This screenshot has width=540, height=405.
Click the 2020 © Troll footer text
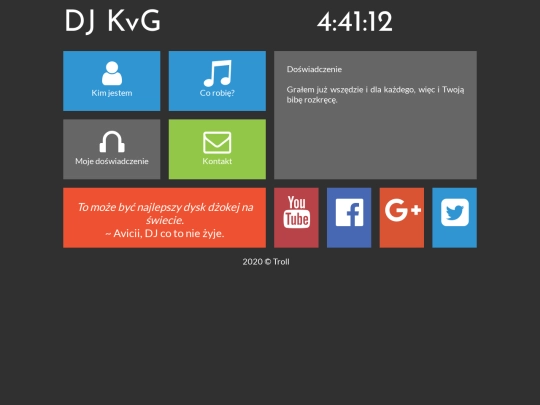266,262
